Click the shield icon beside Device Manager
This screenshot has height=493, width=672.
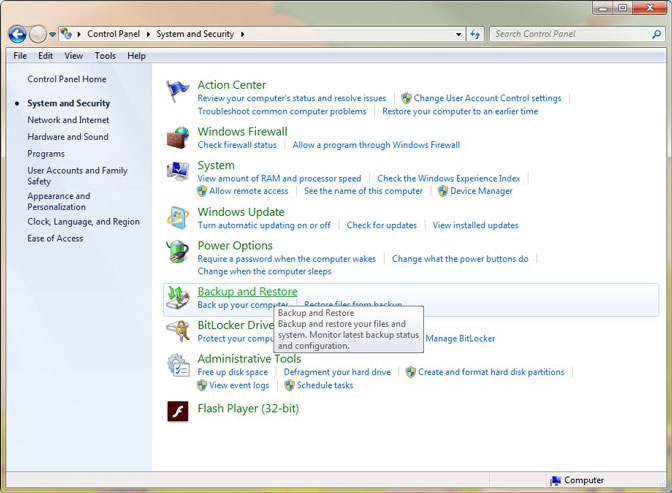443,191
